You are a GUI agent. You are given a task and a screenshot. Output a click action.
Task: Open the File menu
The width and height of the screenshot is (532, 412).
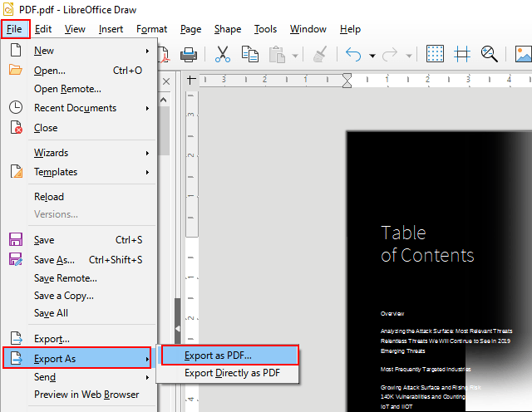[15, 29]
